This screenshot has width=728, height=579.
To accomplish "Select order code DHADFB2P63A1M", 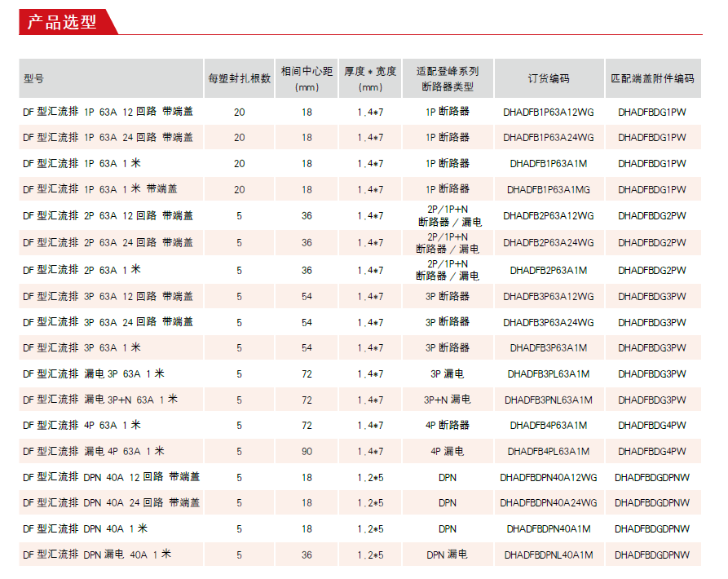I will [x=549, y=270].
